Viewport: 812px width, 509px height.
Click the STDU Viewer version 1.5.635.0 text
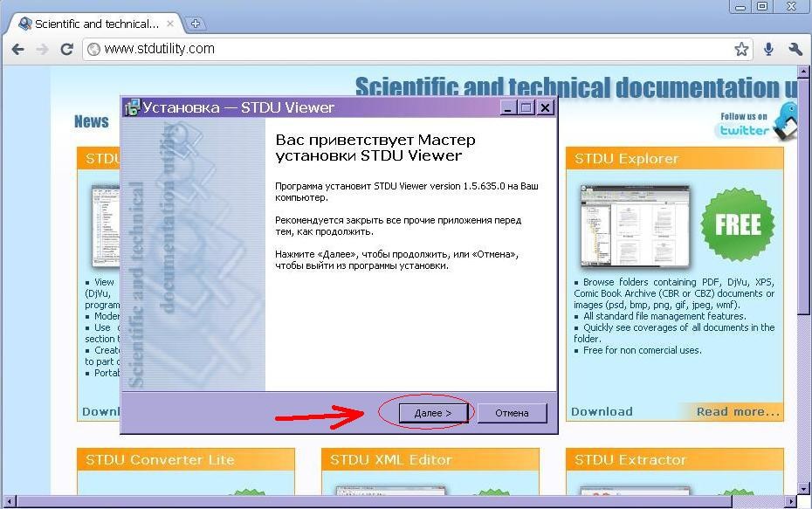[439, 186]
